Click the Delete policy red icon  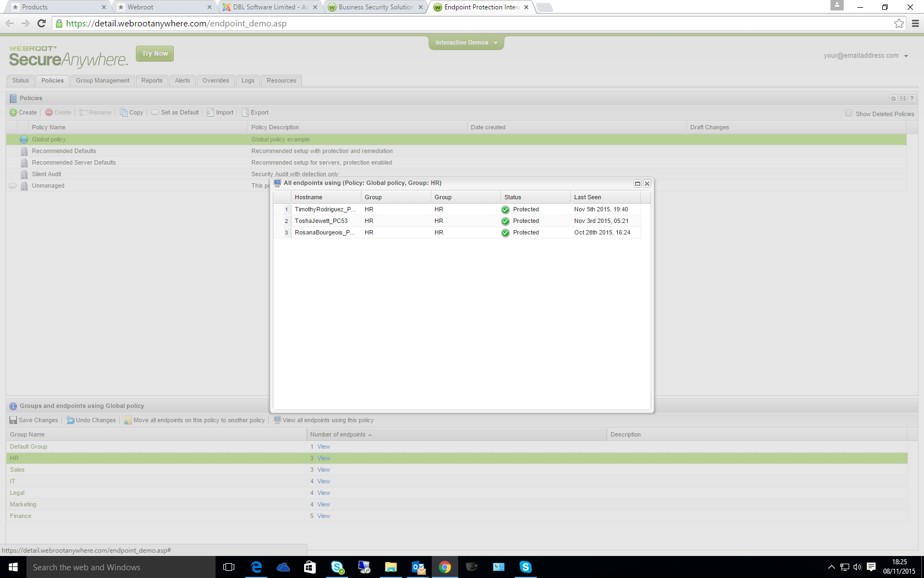click(49, 112)
